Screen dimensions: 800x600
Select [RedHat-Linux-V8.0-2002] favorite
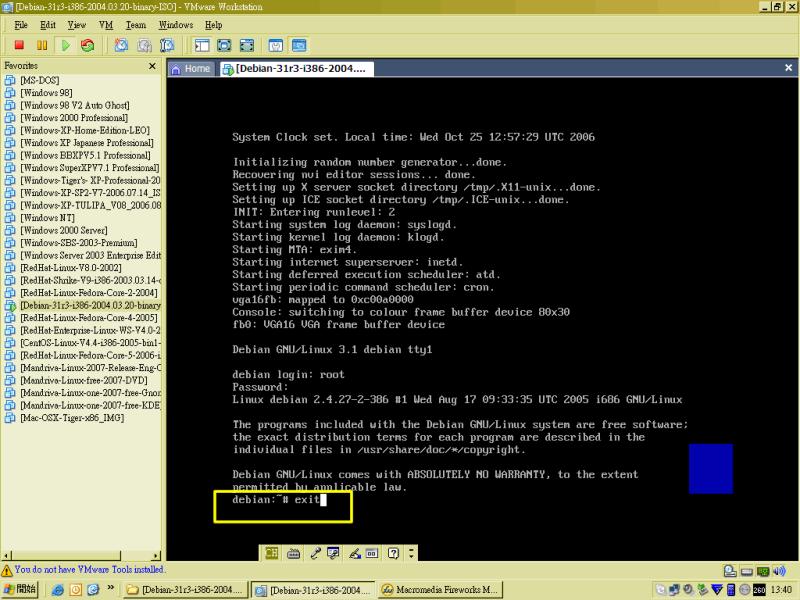click(71, 267)
